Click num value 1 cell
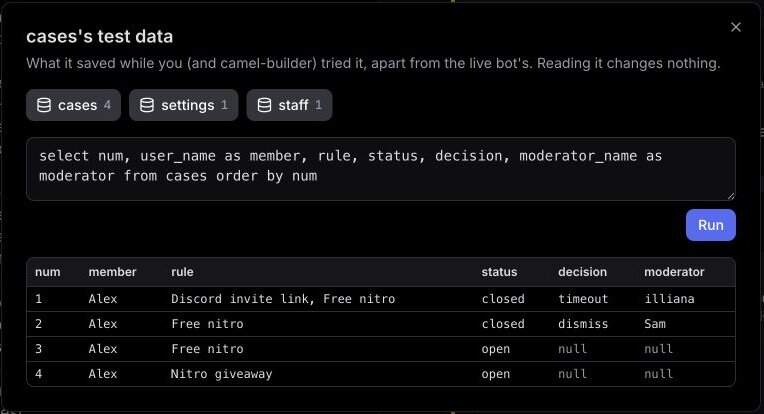Image resolution: width=764 pixels, height=414 pixels. click(38, 299)
